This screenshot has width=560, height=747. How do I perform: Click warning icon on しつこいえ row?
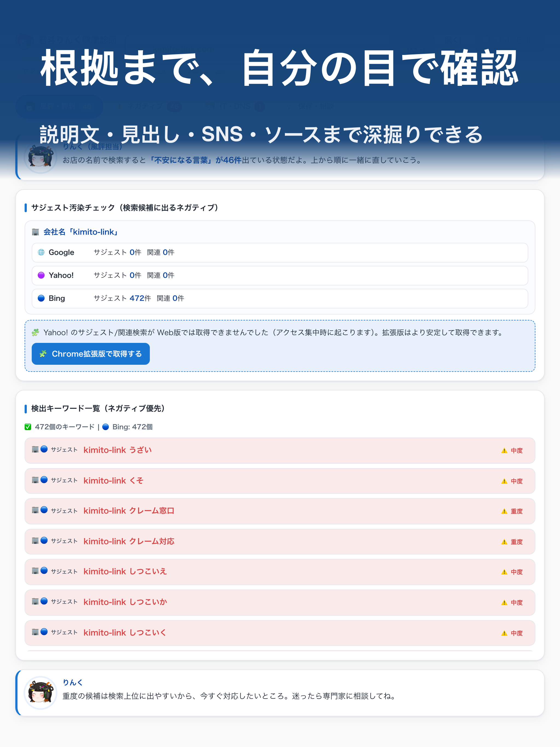(x=504, y=572)
